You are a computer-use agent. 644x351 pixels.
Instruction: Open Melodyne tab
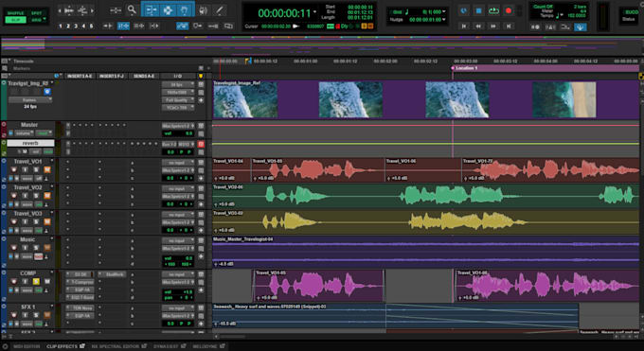pyautogui.click(x=207, y=346)
